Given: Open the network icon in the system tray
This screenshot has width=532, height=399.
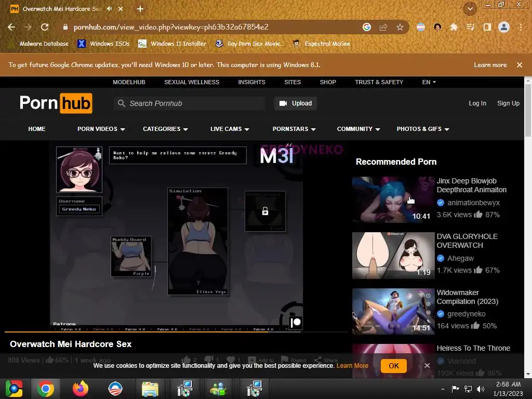Looking at the screenshot, I should 468,389.
